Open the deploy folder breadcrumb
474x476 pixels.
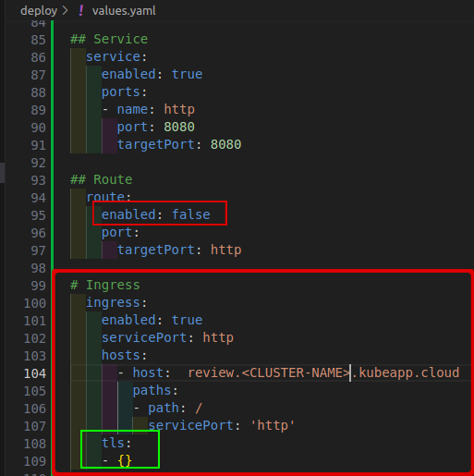click(x=39, y=11)
